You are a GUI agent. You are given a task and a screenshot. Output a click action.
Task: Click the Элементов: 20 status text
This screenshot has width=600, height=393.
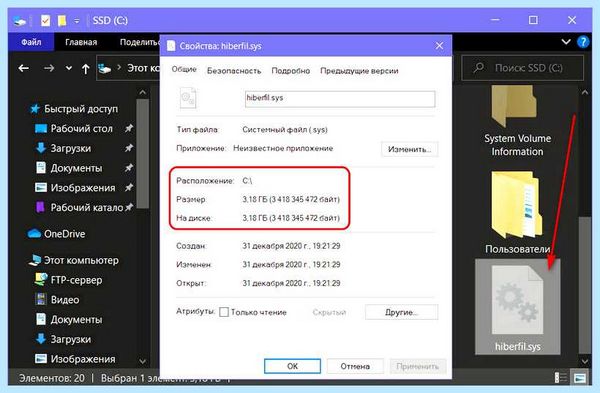pos(52,378)
